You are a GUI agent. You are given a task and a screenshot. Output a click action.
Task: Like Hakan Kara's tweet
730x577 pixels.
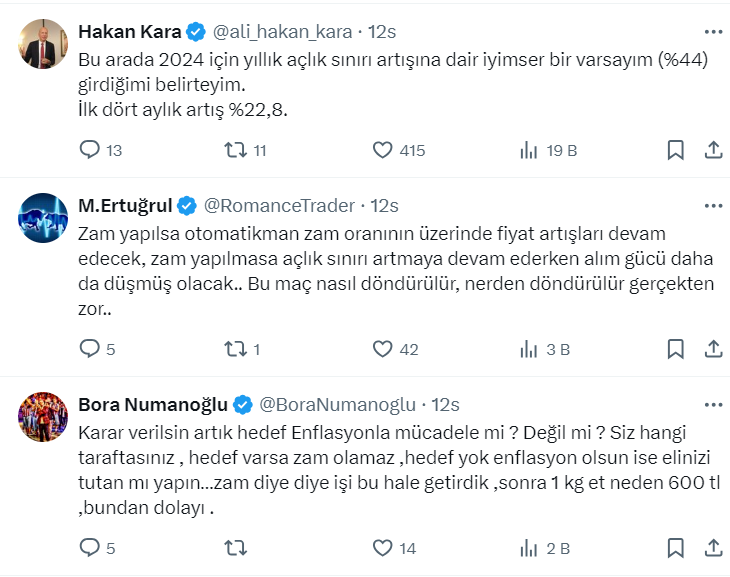tap(382, 151)
